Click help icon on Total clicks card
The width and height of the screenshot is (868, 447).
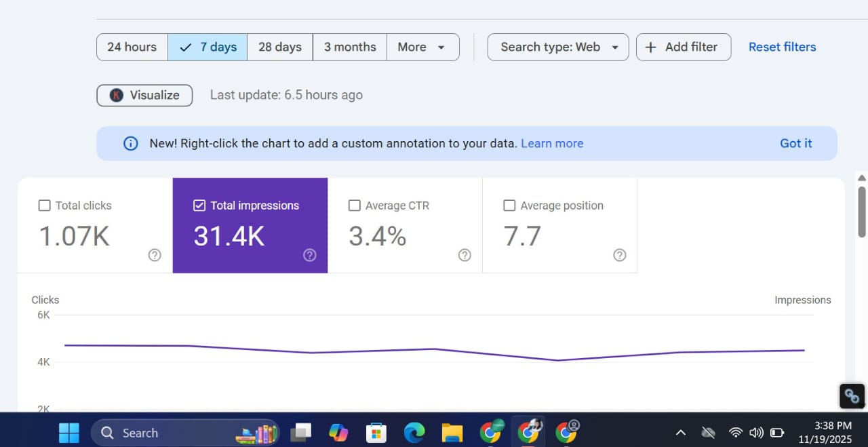pos(155,255)
